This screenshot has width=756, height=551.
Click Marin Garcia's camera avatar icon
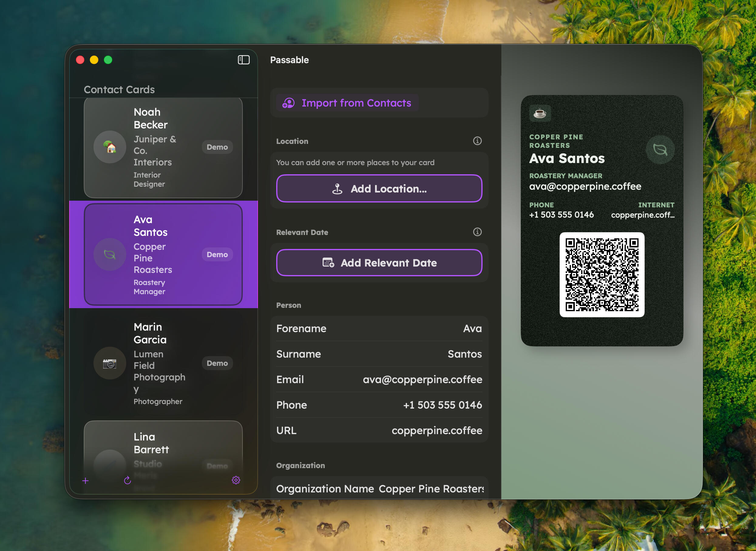coord(110,364)
